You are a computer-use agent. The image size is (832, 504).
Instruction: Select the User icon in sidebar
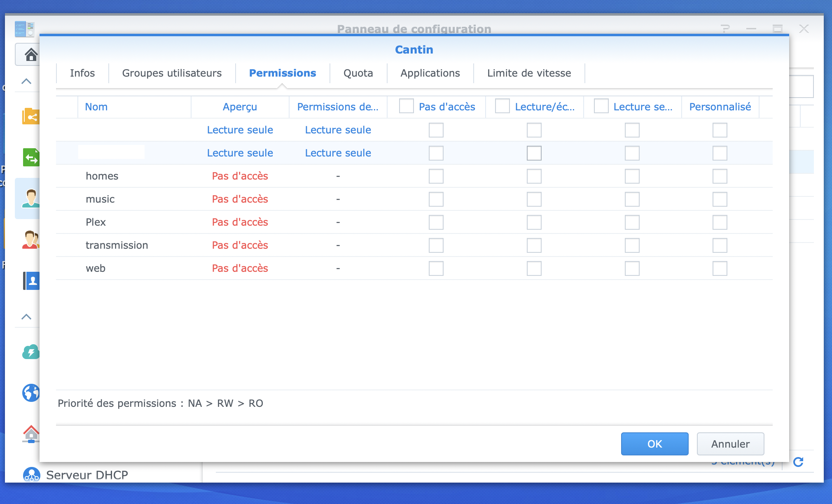[x=31, y=198]
